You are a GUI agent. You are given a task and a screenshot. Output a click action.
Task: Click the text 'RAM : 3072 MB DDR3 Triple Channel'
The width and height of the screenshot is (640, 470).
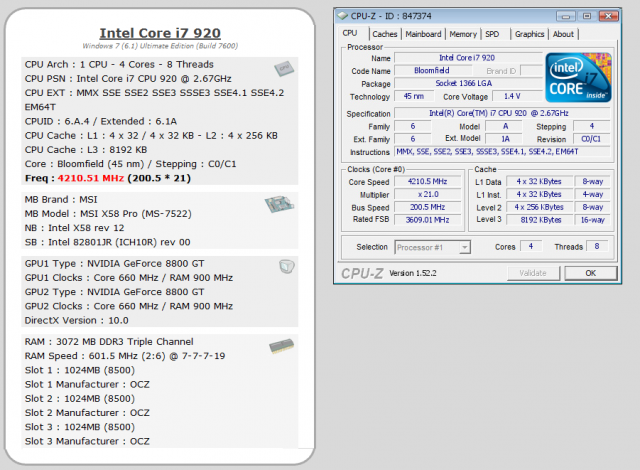(x=109, y=341)
